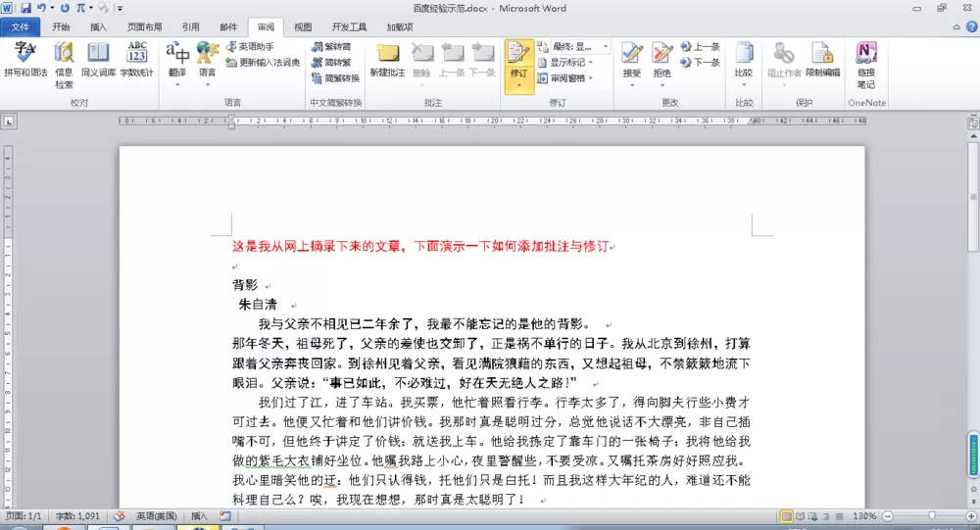Click the zoom in plus button

[x=970, y=516]
